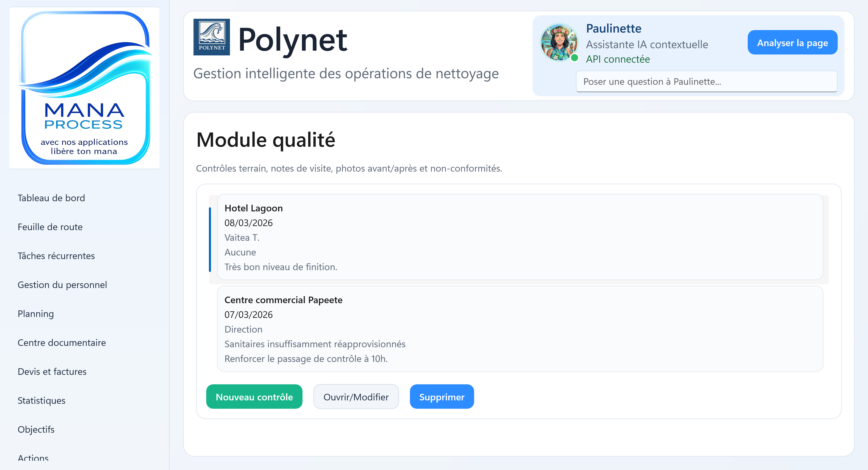
Task: Select the Hotel Lagoon control record
Action: click(520, 237)
